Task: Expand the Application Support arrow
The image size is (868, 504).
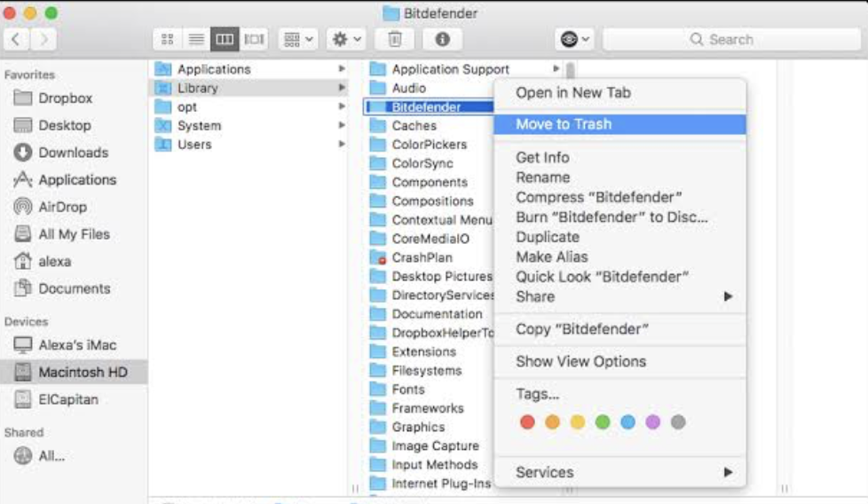Action: point(556,68)
